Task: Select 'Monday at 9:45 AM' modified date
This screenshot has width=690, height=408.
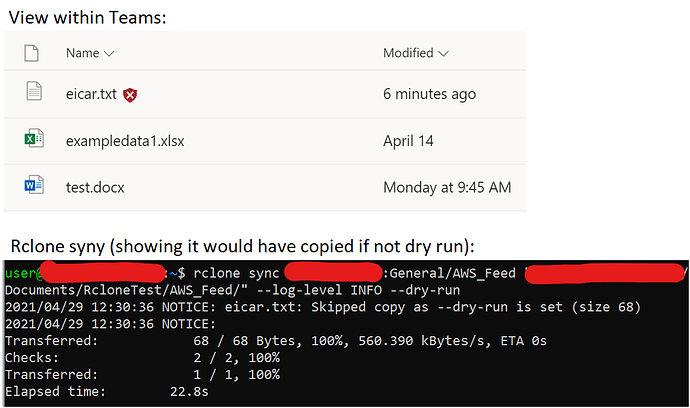Action: [447, 188]
